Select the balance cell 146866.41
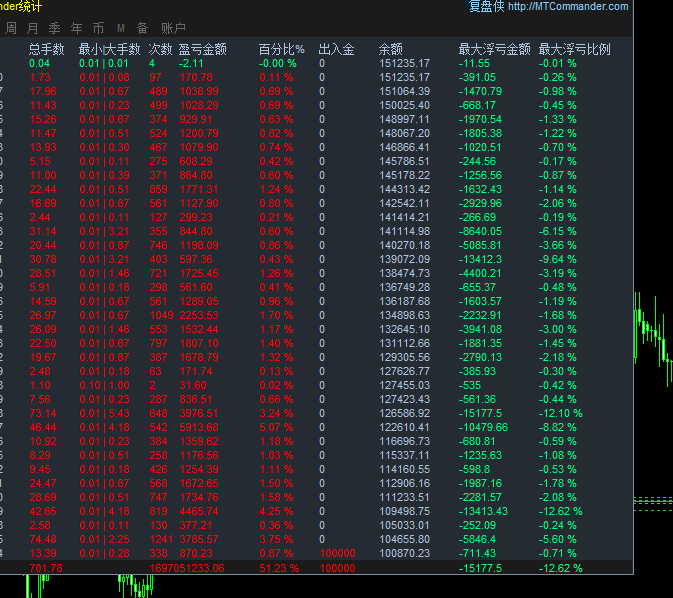The height and width of the screenshot is (598, 673). [404, 147]
